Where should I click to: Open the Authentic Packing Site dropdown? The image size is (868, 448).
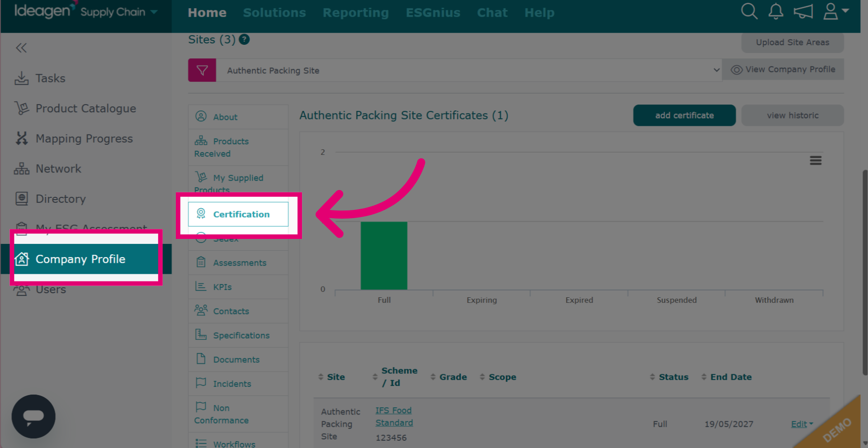click(469, 70)
